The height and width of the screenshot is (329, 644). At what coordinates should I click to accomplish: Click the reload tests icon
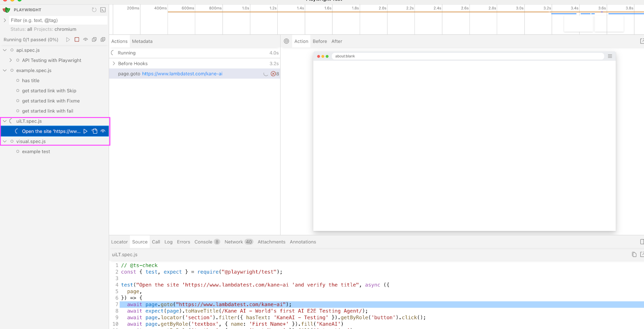[x=94, y=10]
